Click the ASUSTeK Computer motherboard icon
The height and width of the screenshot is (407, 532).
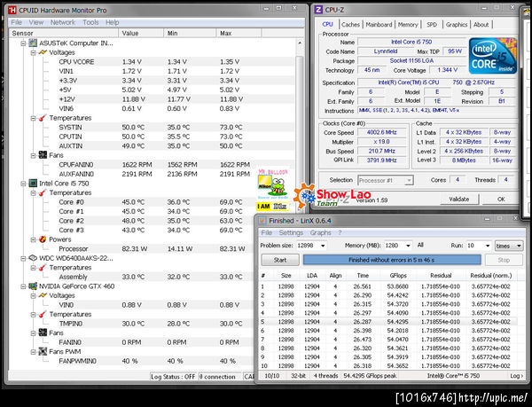[x=33, y=43]
